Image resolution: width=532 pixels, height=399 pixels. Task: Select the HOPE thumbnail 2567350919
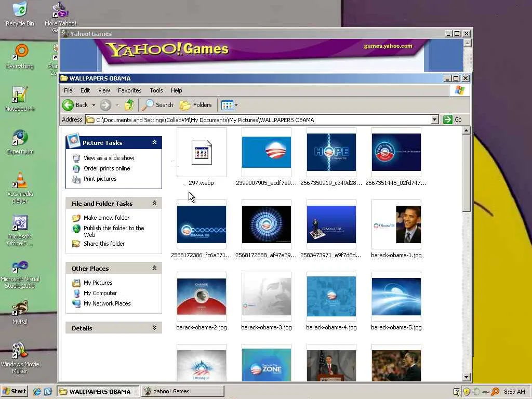tap(331, 152)
